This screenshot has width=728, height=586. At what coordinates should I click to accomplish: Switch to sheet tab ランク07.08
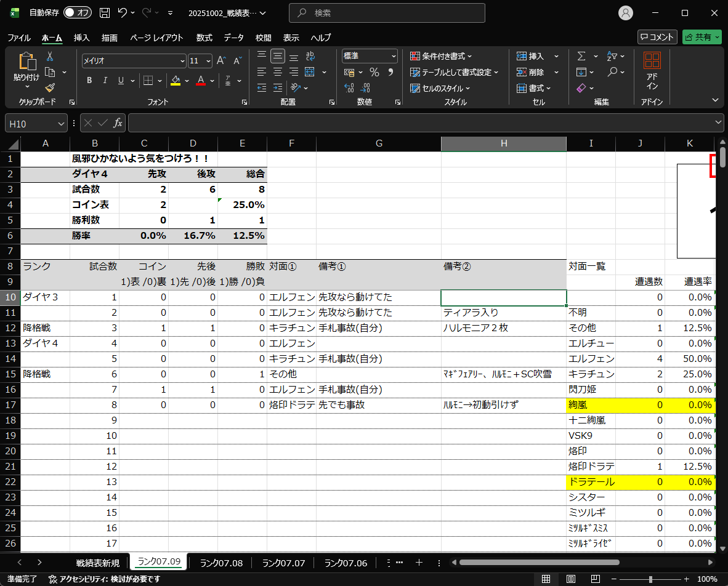221,563
